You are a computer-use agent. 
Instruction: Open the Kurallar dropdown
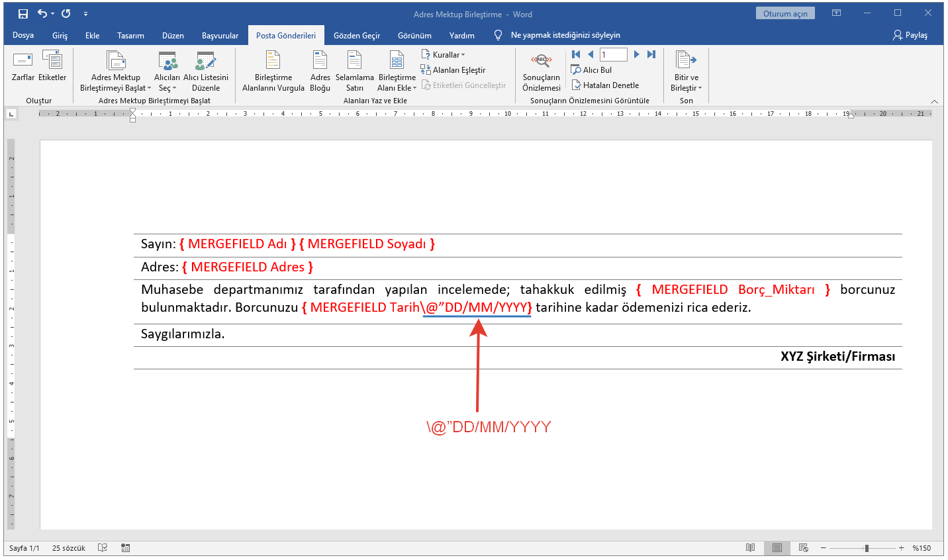tap(444, 55)
